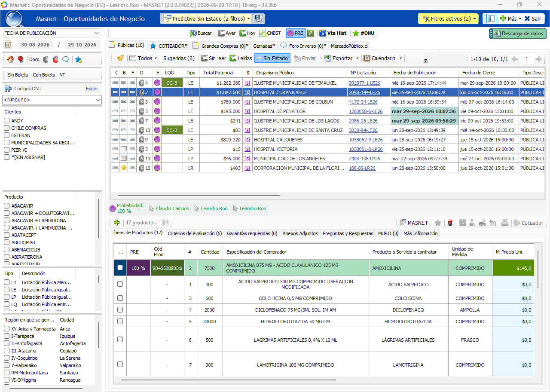Check the ABATACEPT product checkbox

tap(7, 235)
